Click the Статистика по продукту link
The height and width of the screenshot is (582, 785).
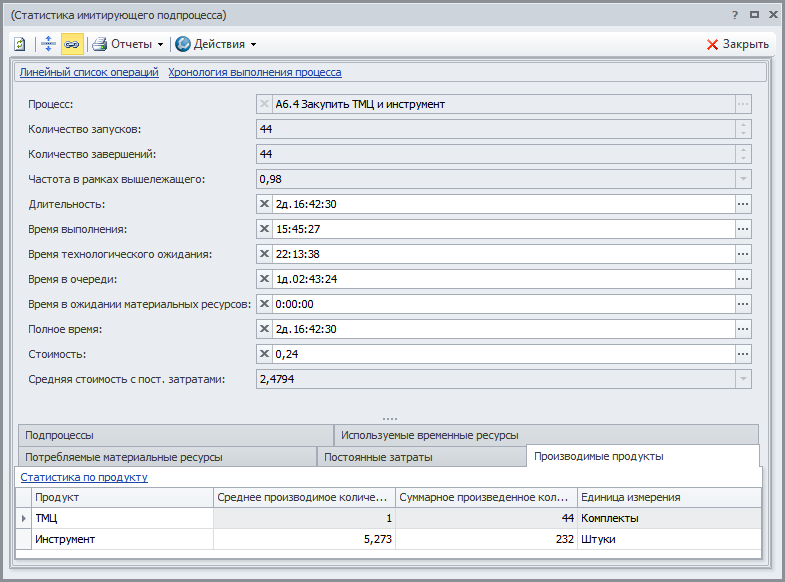coord(84,477)
